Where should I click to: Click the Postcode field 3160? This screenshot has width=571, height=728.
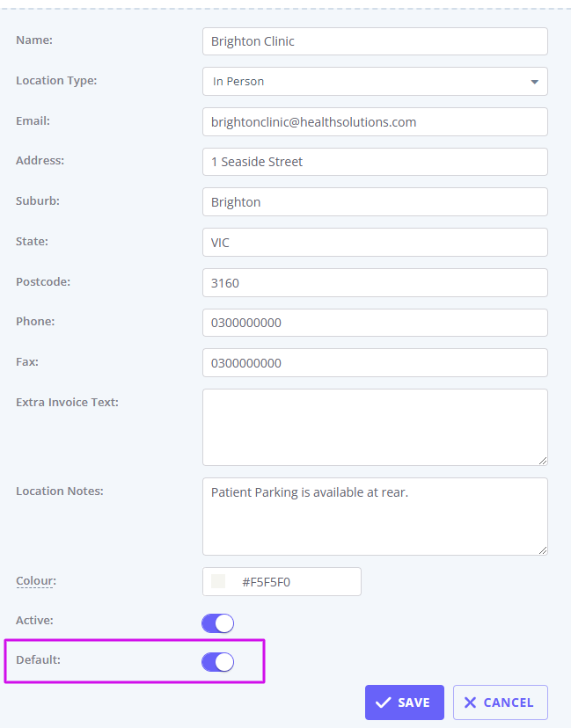pyautogui.click(x=375, y=283)
